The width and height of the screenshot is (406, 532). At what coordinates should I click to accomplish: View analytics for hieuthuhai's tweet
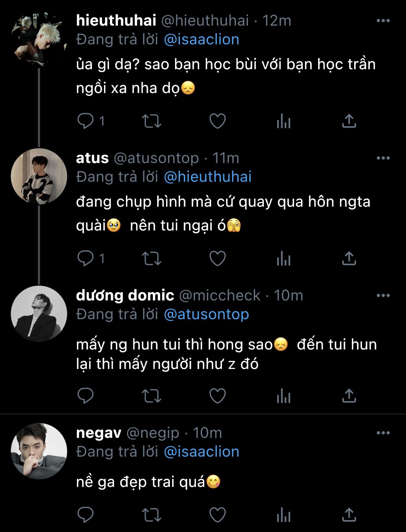click(283, 121)
